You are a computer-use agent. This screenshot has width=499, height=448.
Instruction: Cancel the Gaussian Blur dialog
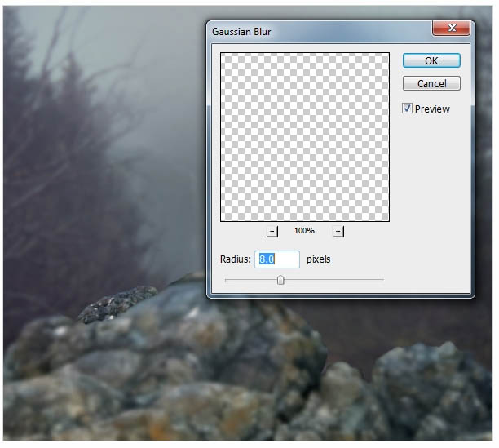coord(431,83)
